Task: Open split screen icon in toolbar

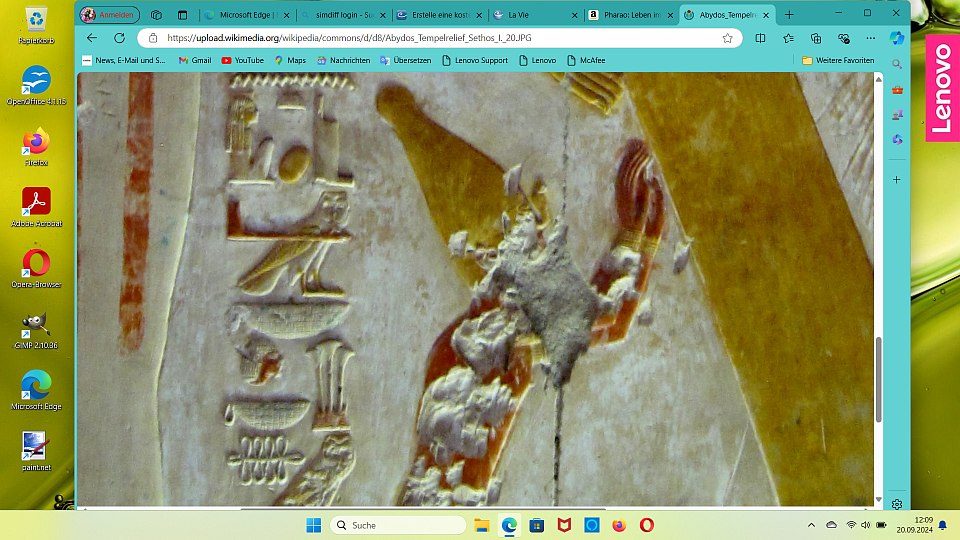Action: point(760,38)
